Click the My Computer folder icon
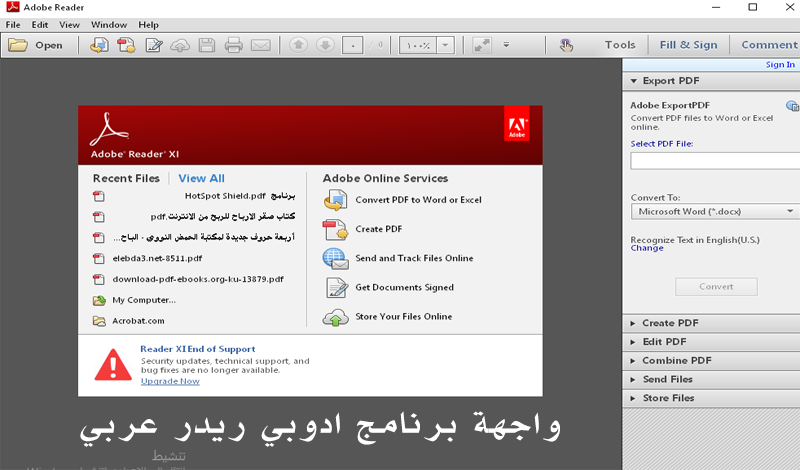Image resolution: width=800 pixels, height=470 pixels. click(x=99, y=300)
